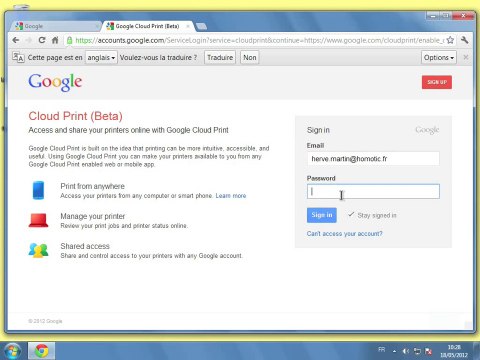Click the © 2012 Google footer text
The height and width of the screenshot is (360, 480).
[45, 321]
